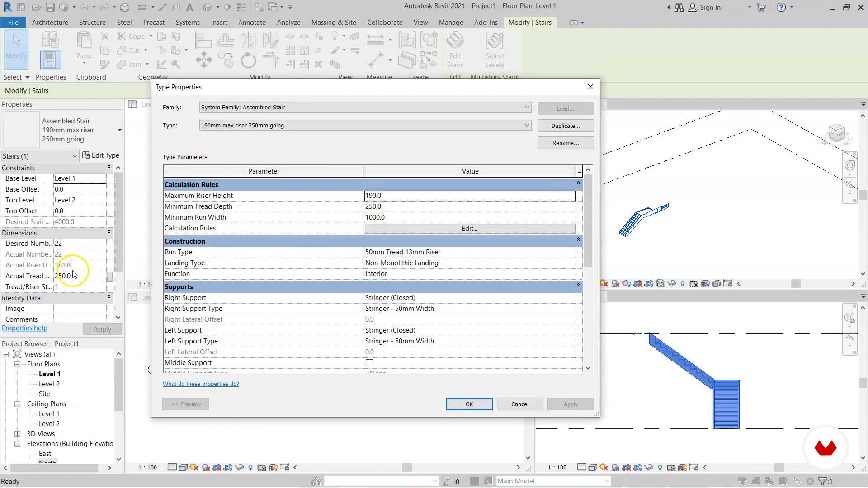Open the Help question mark icon

[781, 7]
